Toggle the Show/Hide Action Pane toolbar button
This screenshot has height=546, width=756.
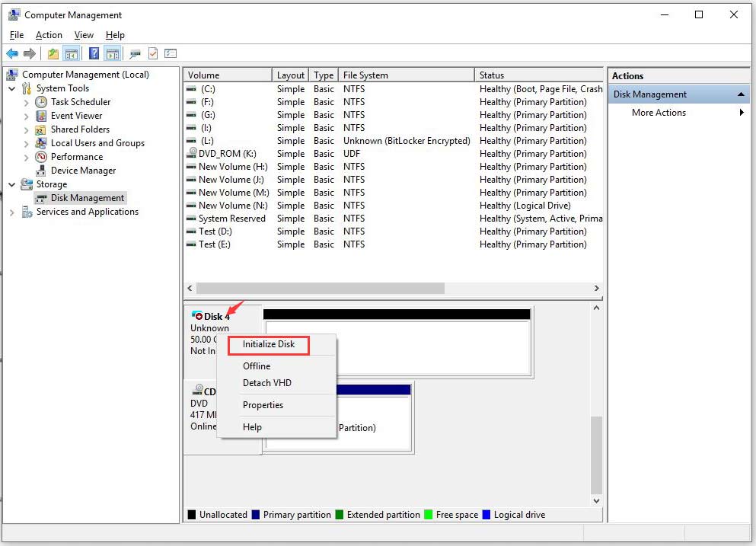111,53
